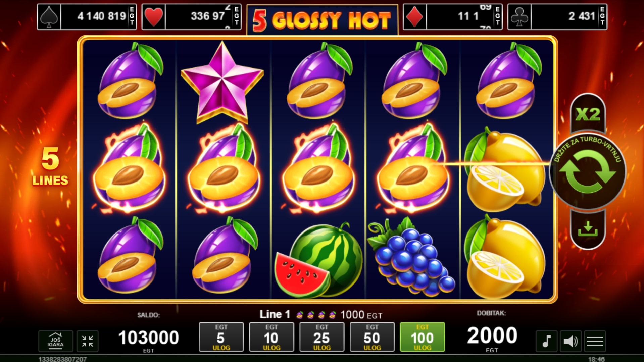Click the 5 Lines indicator
Viewport: 644px width, 362px height.
[50, 167]
